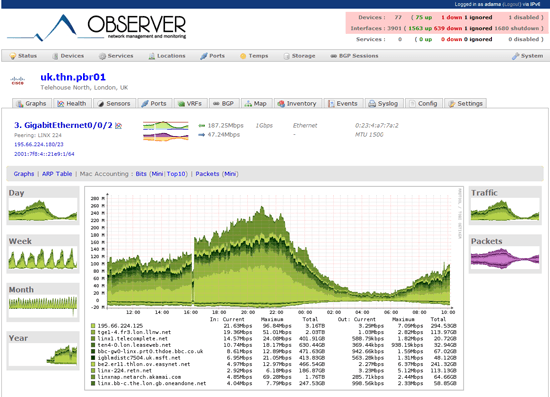Click the blue outbound traffic arrow icon
This screenshot has height=397, width=550.
coord(202,135)
